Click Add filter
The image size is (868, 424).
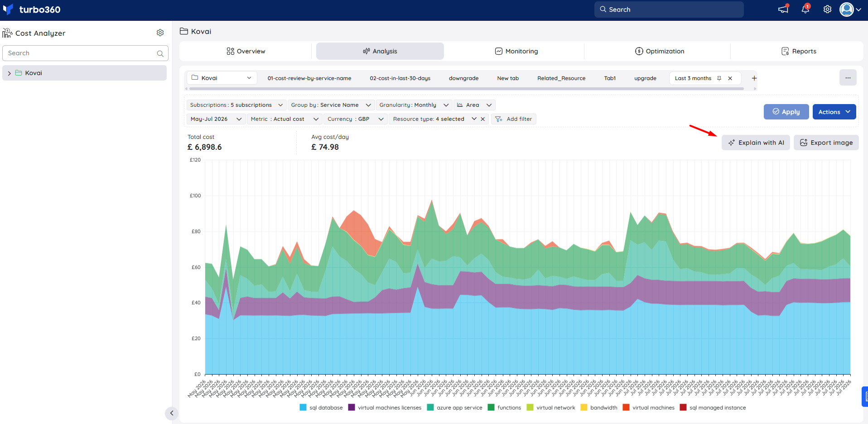(514, 119)
